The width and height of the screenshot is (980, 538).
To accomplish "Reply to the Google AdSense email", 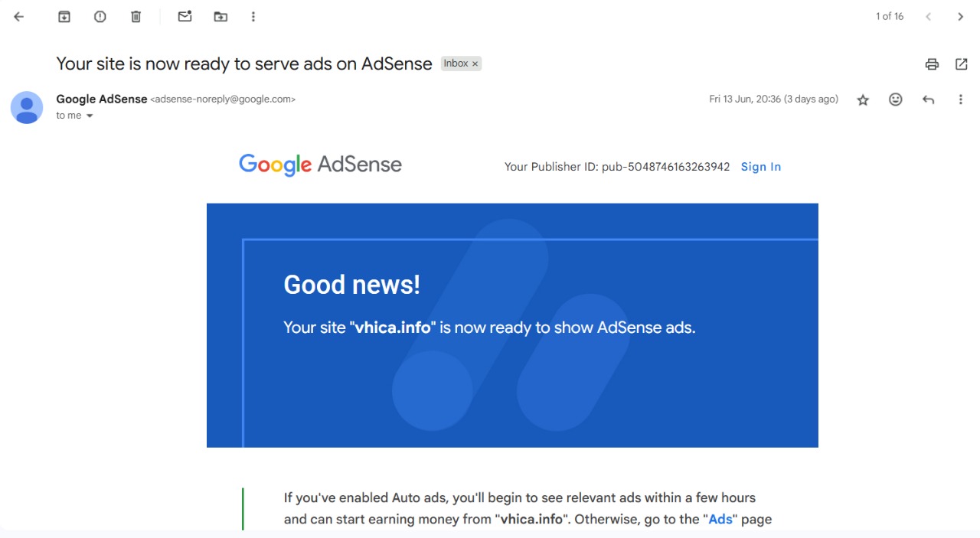I will tap(929, 99).
